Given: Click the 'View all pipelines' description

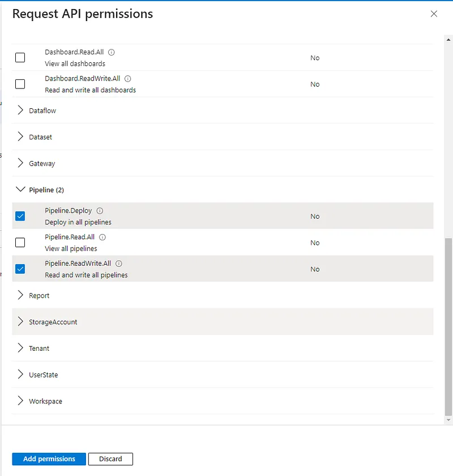Looking at the screenshot, I should (71, 249).
